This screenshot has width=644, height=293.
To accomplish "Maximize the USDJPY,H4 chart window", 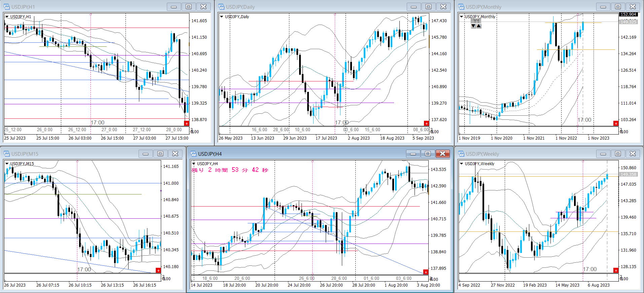I will 428,154.
